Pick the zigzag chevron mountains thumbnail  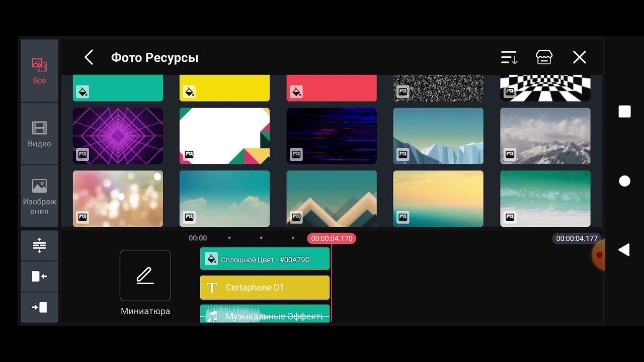(332, 199)
